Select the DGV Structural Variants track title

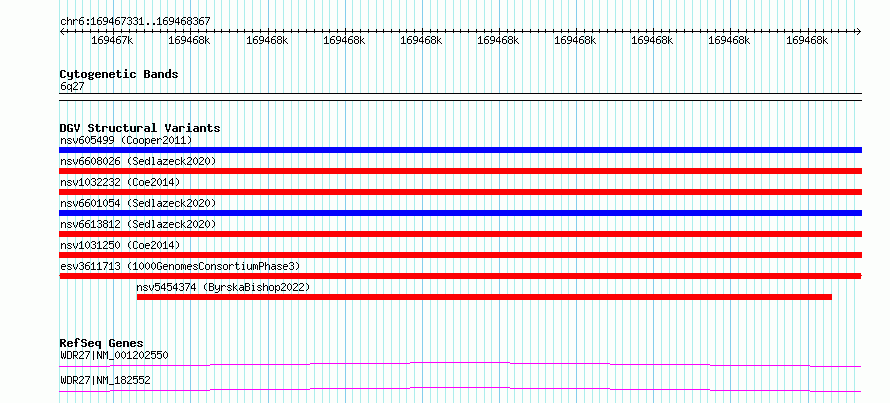140,128
